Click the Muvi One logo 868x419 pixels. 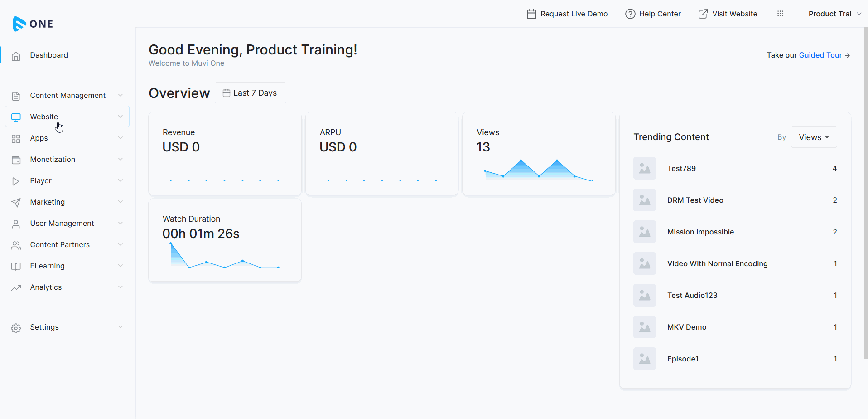[x=33, y=24]
